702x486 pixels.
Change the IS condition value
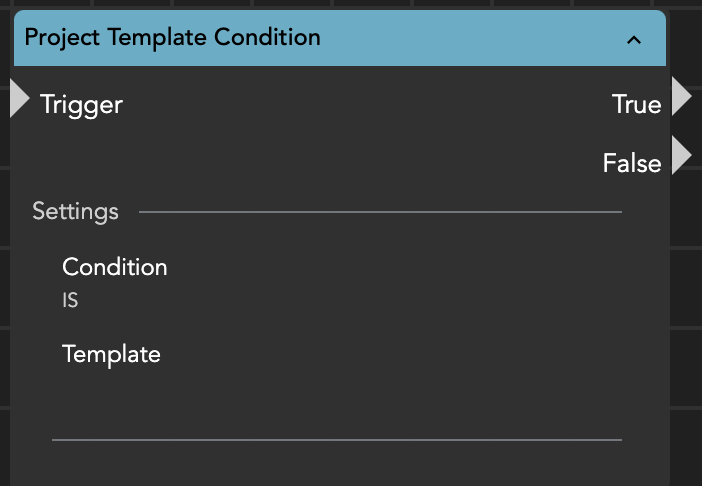click(x=70, y=300)
